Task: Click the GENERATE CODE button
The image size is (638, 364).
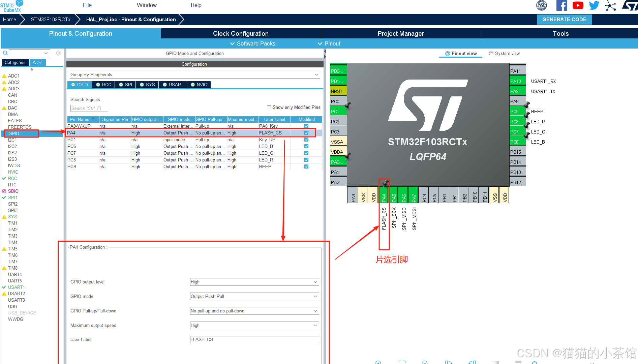Action: (x=564, y=20)
